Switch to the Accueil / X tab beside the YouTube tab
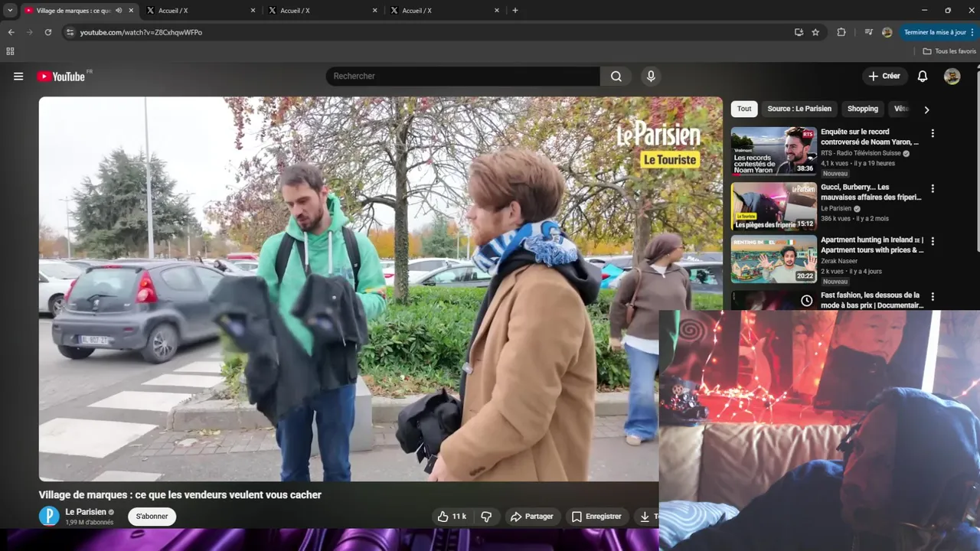 click(x=199, y=11)
